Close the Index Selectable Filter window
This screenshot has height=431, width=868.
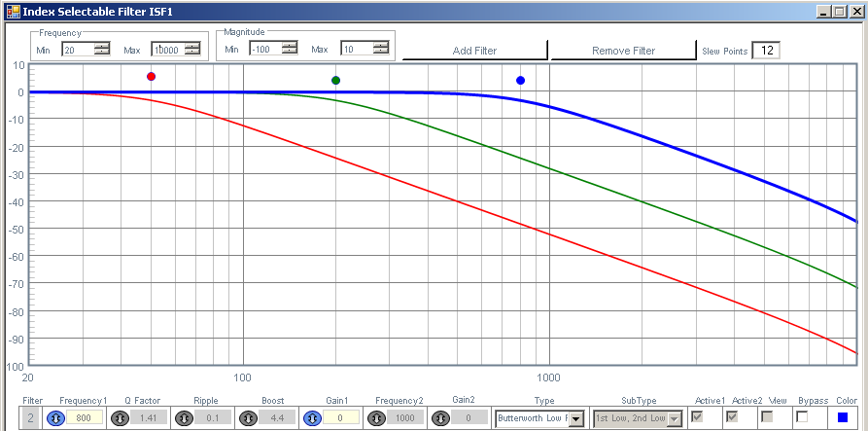click(855, 11)
